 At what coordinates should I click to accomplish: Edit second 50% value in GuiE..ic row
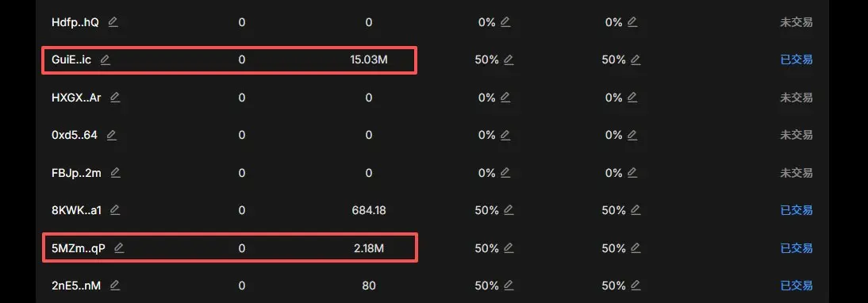(x=636, y=59)
